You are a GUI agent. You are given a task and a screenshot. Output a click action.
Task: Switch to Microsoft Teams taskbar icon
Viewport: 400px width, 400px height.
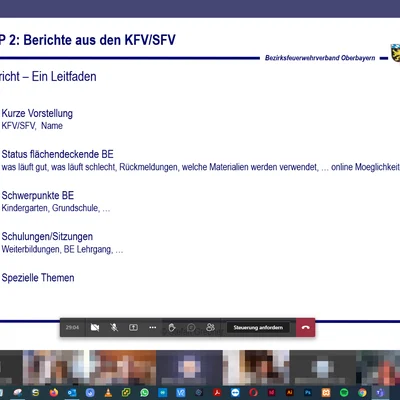point(380,393)
